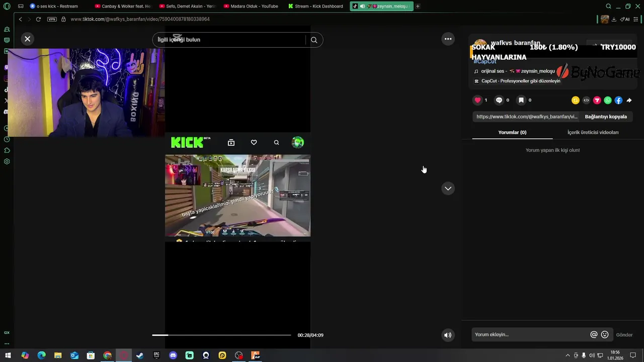Mute the TikTok video sound

[x=448, y=335]
